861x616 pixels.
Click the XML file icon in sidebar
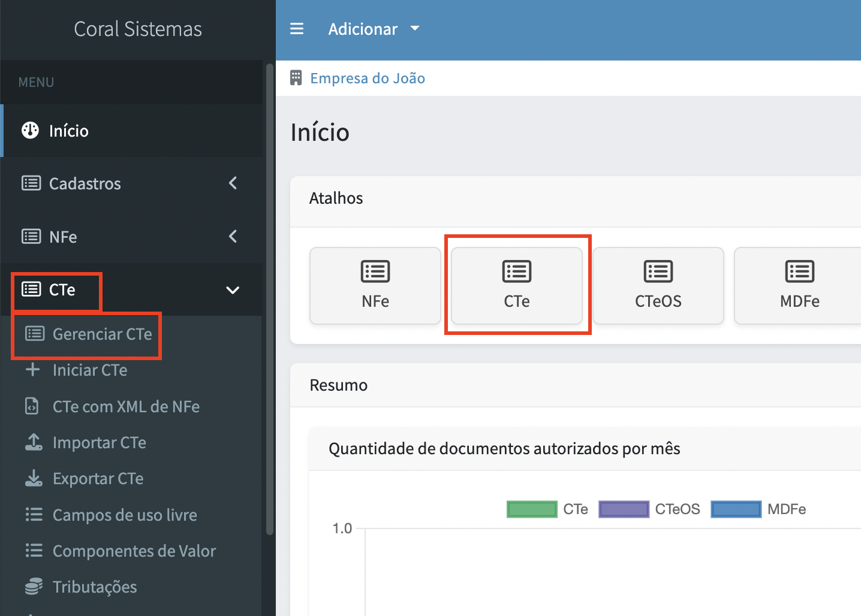[x=32, y=406]
